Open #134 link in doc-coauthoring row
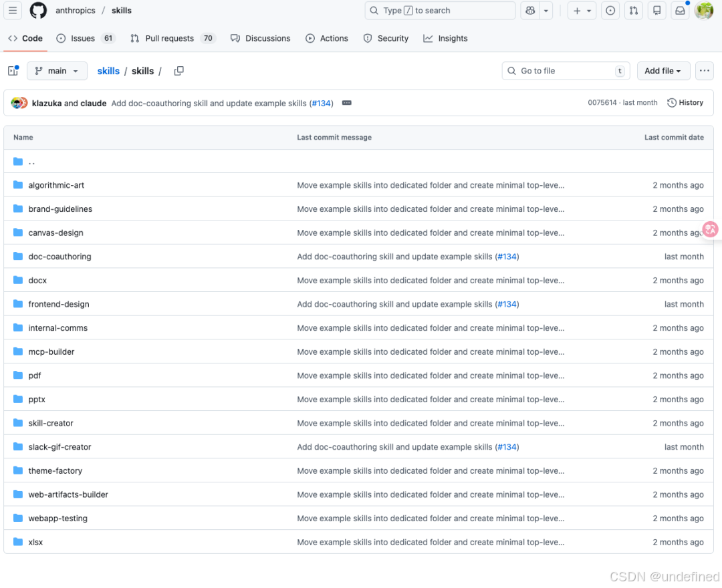The image size is (722, 588). tap(507, 257)
